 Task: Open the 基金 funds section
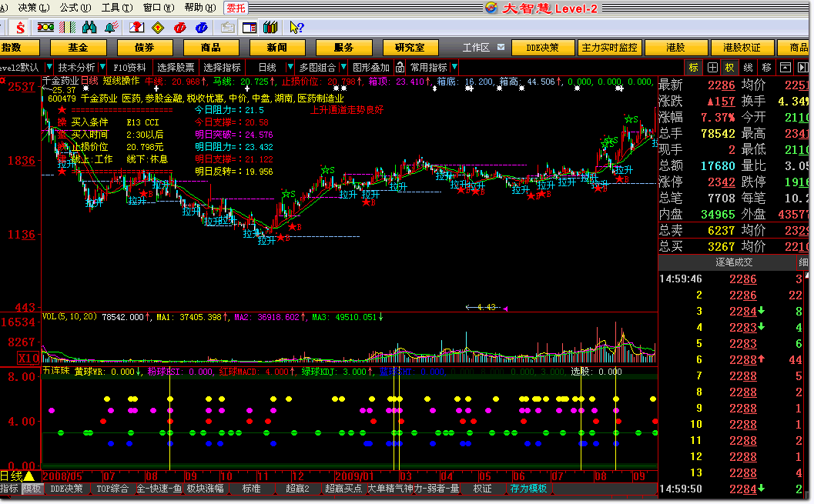point(79,48)
